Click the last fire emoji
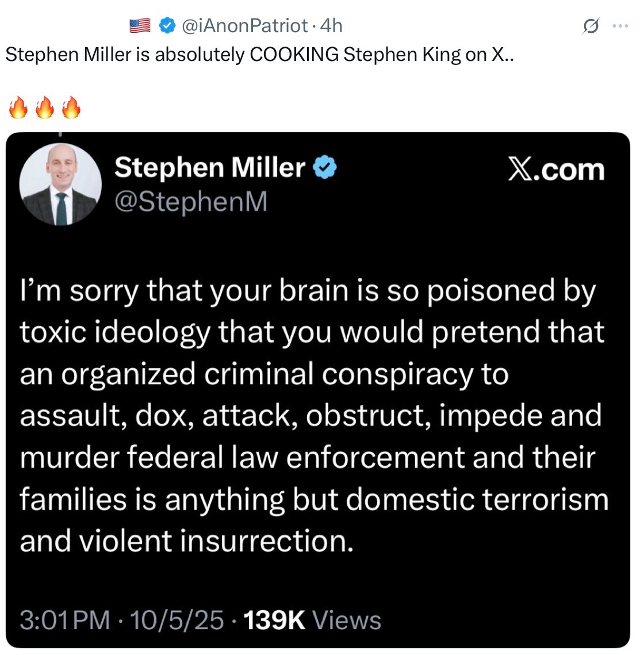Screen dimensions: 644x655 pyautogui.click(x=71, y=108)
